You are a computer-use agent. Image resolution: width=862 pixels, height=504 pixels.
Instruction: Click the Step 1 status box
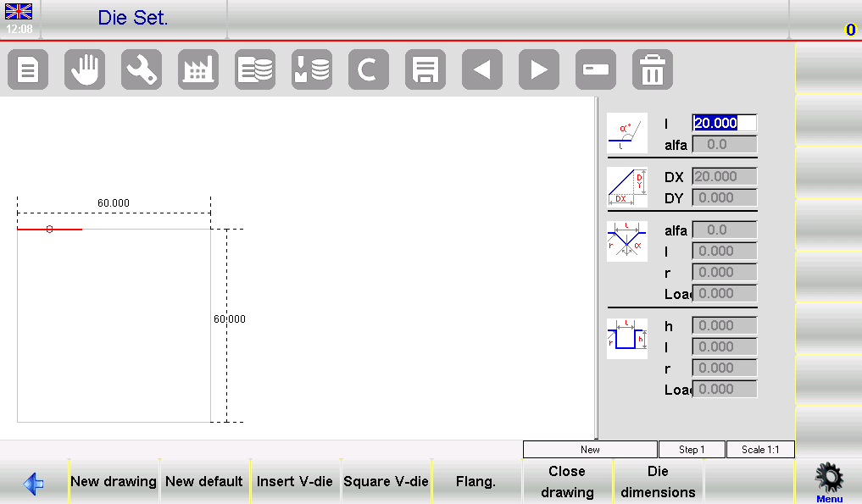[x=692, y=450]
